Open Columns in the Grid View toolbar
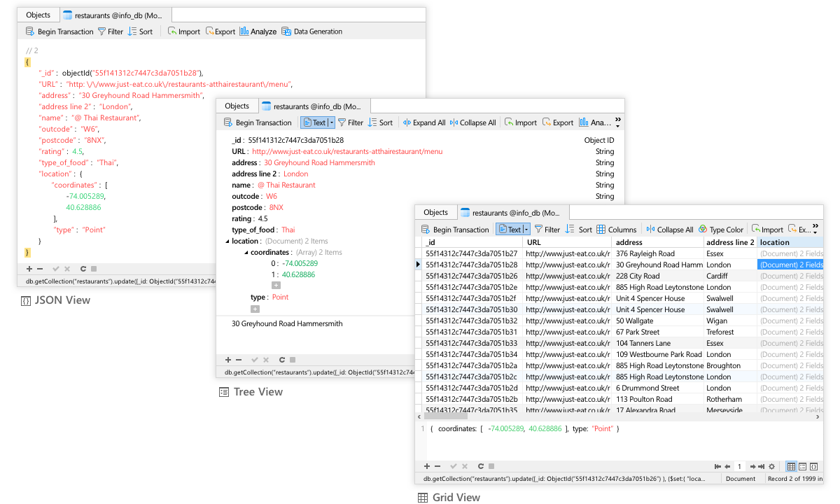Viewport: 840px width, 504px height. click(617, 230)
